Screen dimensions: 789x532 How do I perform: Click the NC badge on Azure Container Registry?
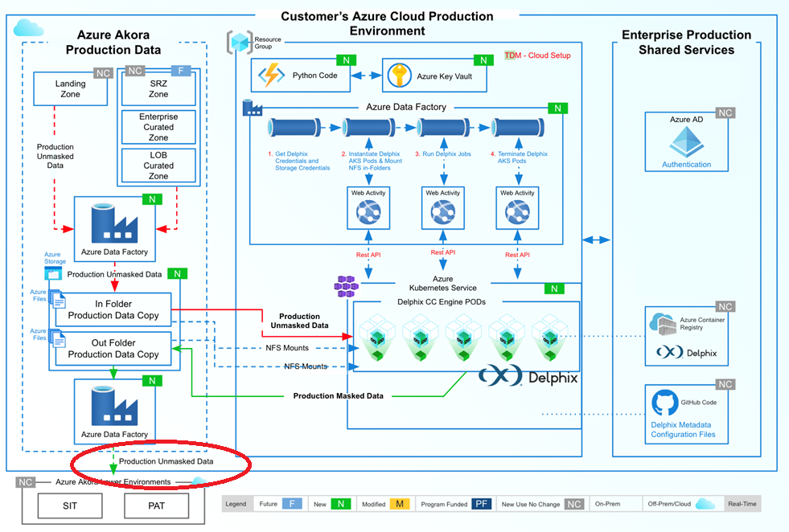click(x=725, y=306)
